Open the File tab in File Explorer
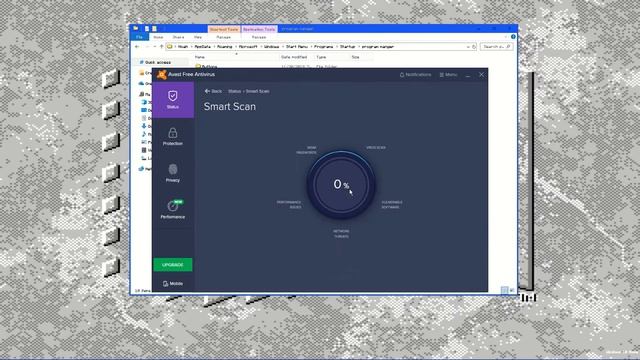The height and width of the screenshot is (360, 640). (140, 37)
